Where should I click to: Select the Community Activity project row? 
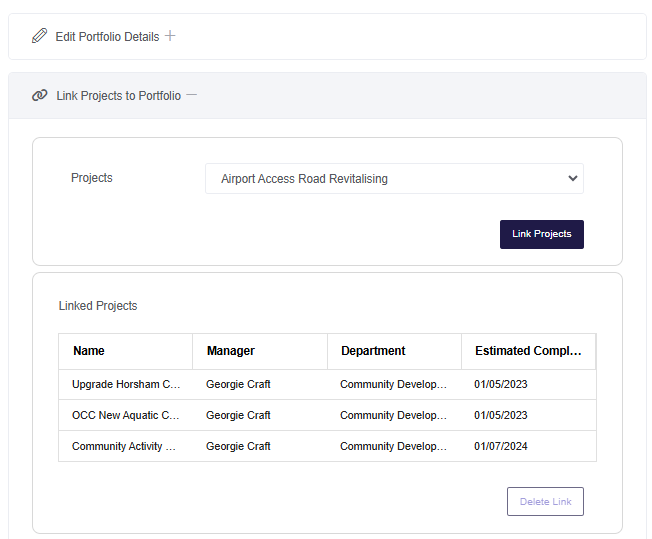coord(327,446)
